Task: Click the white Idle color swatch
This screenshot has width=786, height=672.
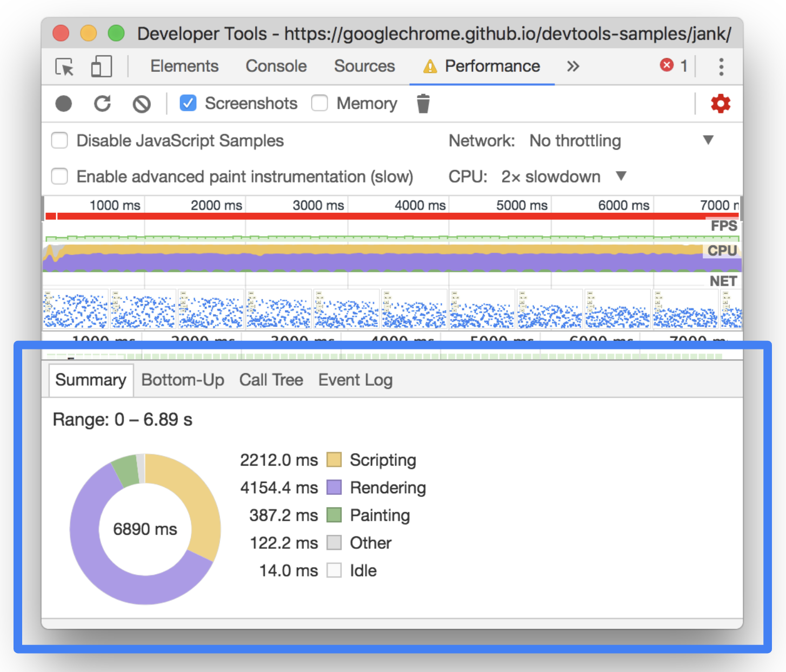Action: pos(334,570)
